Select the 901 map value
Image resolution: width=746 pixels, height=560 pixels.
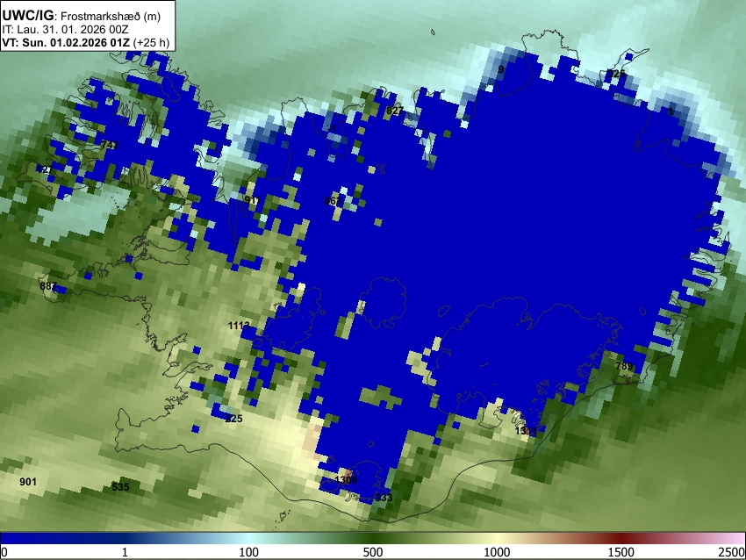coord(28,482)
